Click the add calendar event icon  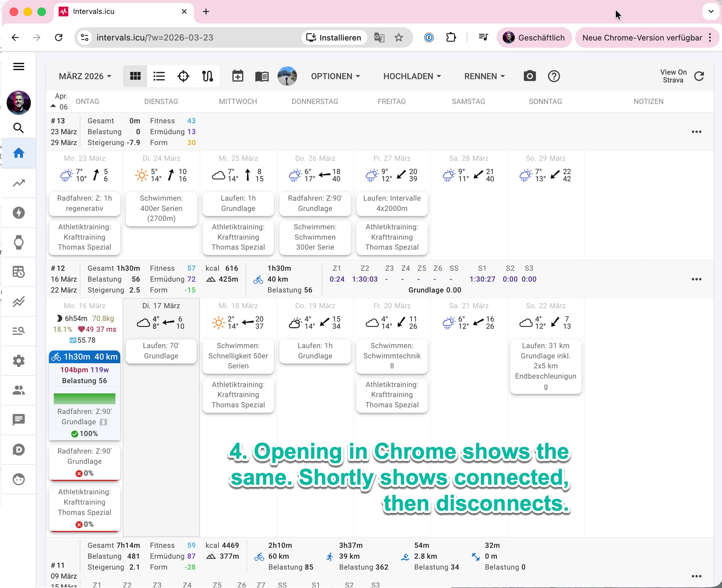[x=238, y=76]
